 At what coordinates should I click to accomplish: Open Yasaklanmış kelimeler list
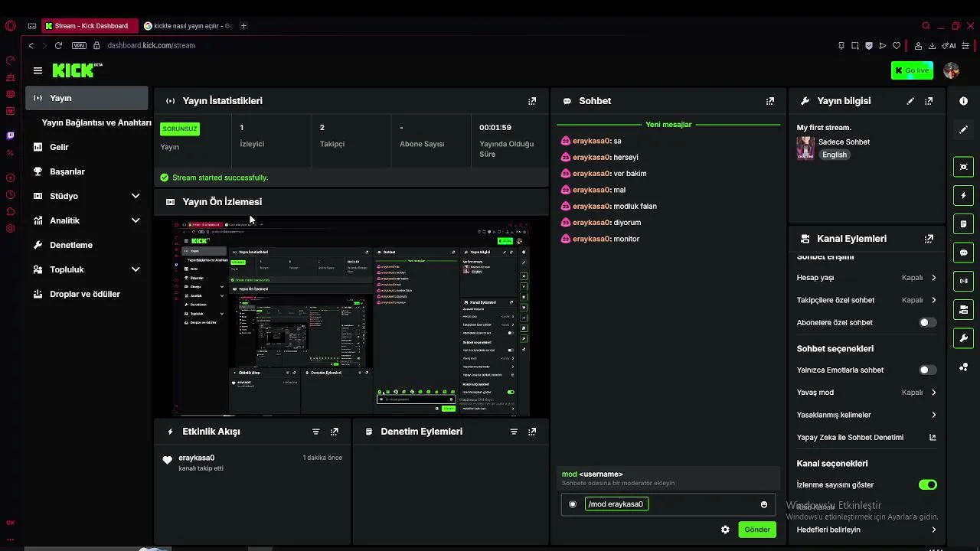866,415
